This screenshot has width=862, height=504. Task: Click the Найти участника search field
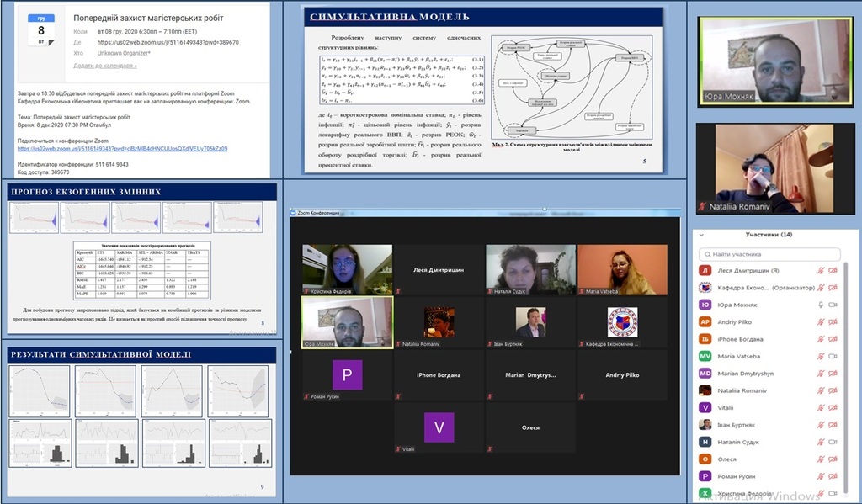click(769, 254)
